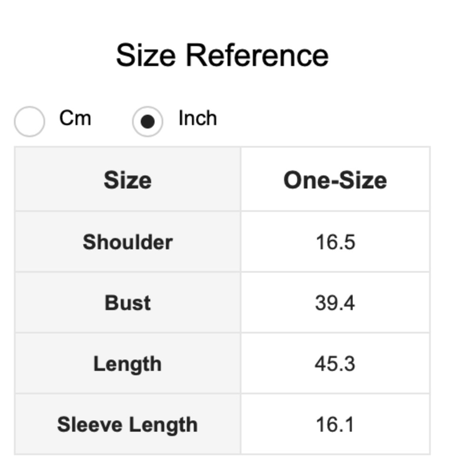Image resolution: width=476 pixels, height=476 pixels.
Task: Select the Cm radio button
Action: coord(30,121)
